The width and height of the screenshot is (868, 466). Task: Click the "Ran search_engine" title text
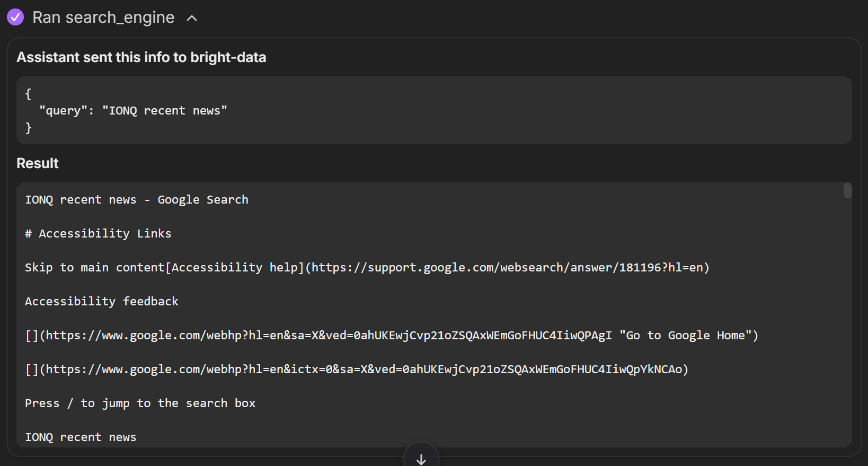tap(103, 17)
